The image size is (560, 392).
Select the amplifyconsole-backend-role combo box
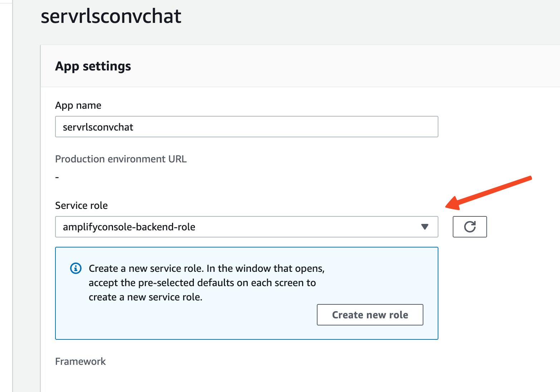tap(247, 227)
